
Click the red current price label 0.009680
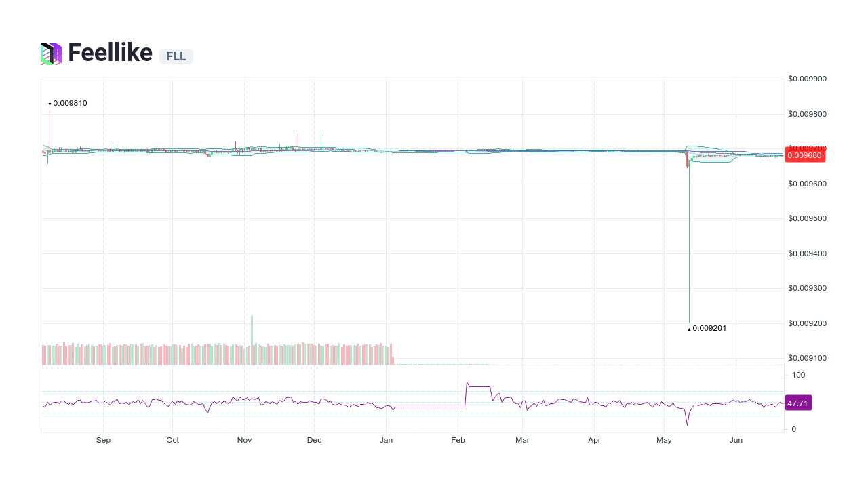click(805, 155)
